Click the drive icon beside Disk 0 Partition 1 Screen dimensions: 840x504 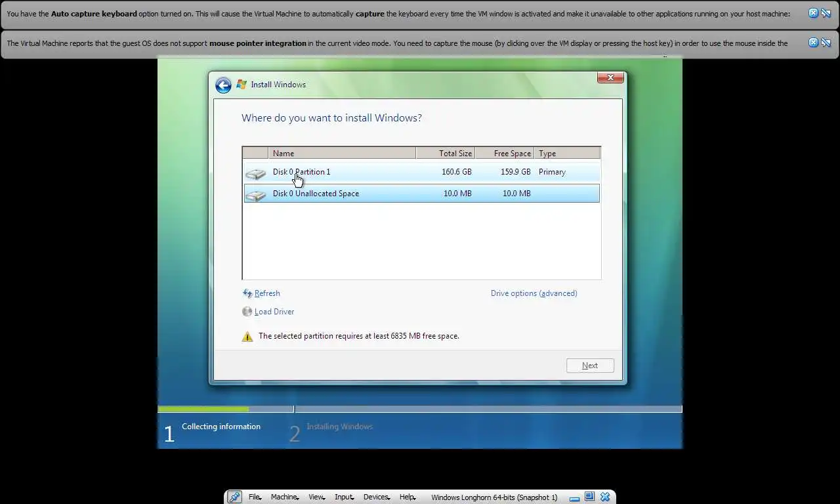pyautogui.click(x=255, y=173)
